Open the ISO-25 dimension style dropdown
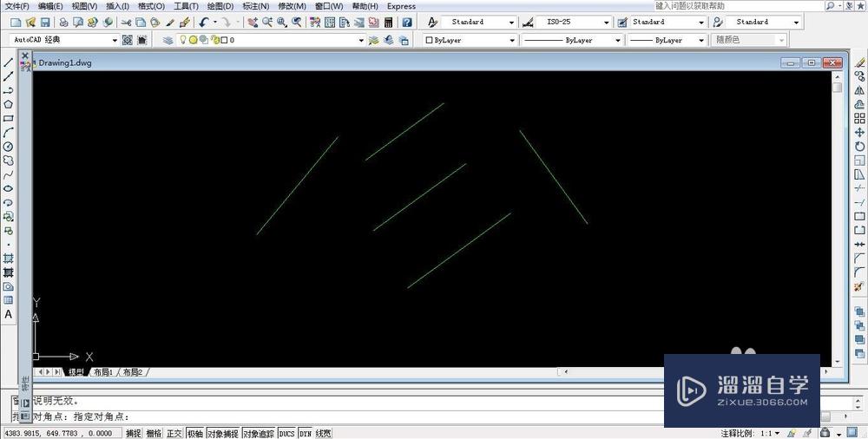The width and height of the screenshot is (868, 439). pyautogui.click(x=606, y=23)
